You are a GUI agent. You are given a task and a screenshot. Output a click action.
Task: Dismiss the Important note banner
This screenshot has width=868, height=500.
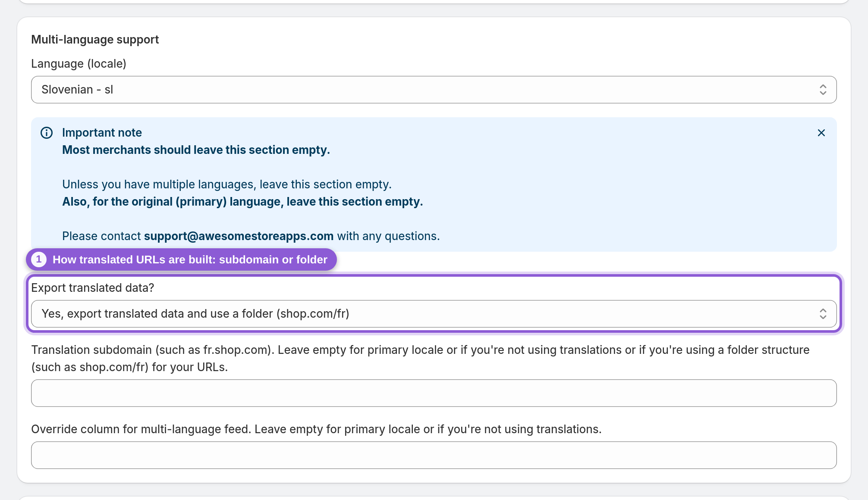click(x=821, y=133)
